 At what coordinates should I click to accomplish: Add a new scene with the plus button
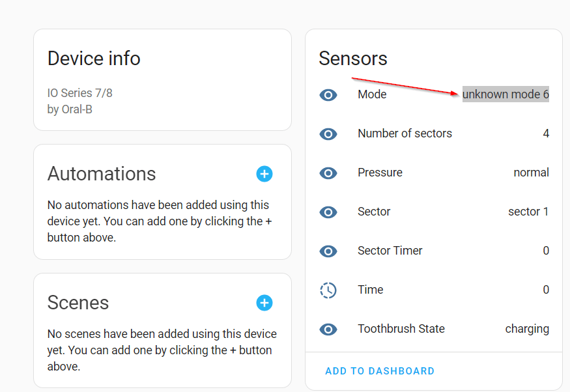point(264,303)
